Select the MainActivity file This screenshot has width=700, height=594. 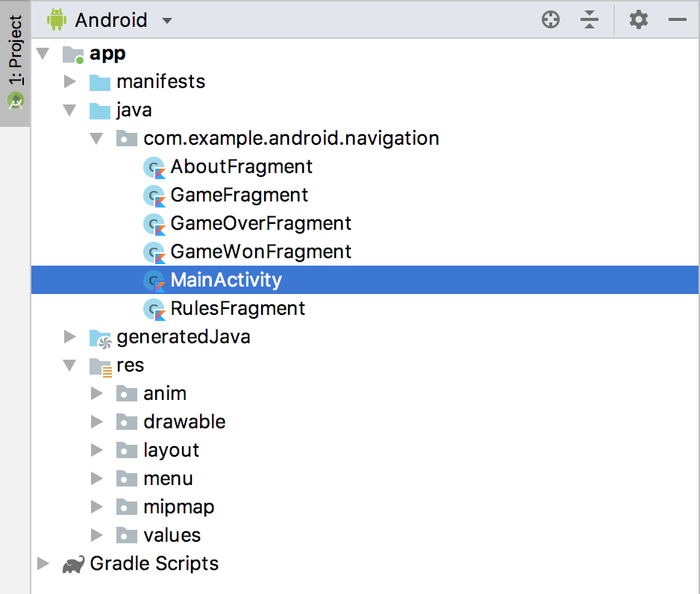[226, 281]
